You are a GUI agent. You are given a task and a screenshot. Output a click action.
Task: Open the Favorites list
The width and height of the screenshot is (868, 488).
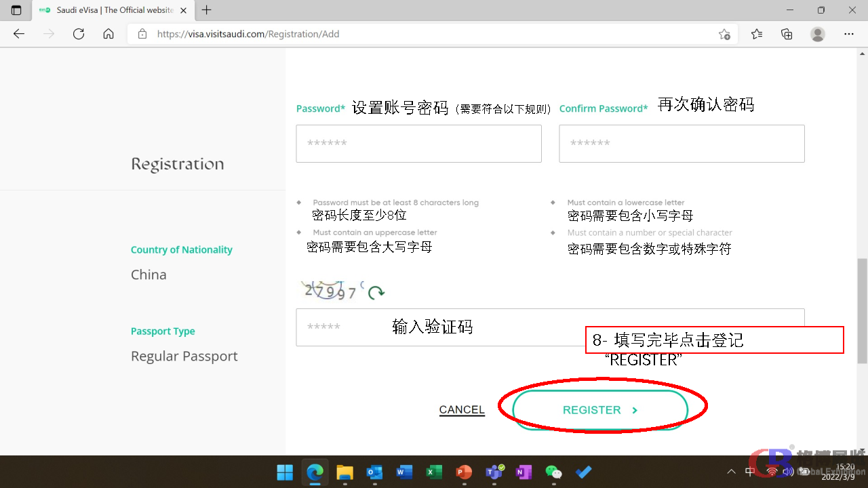click(x=757, y=34)
